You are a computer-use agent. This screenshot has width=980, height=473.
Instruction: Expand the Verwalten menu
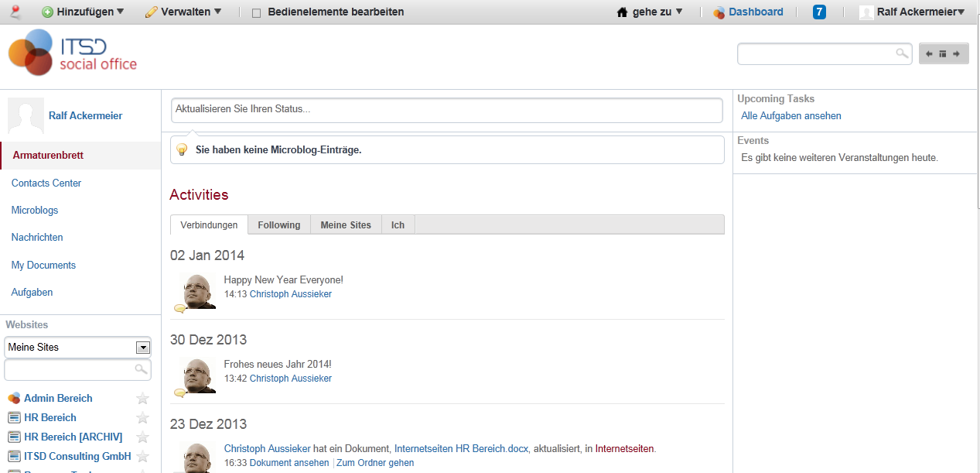point(183,12)
